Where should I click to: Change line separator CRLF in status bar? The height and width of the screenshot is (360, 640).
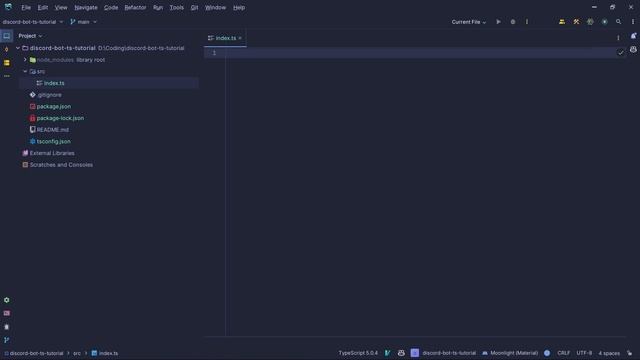pos(563,353)
